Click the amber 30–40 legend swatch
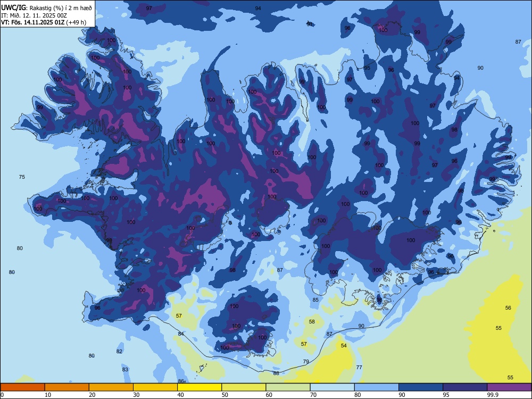Screen dimensions: 532x399 coord(155,387)
